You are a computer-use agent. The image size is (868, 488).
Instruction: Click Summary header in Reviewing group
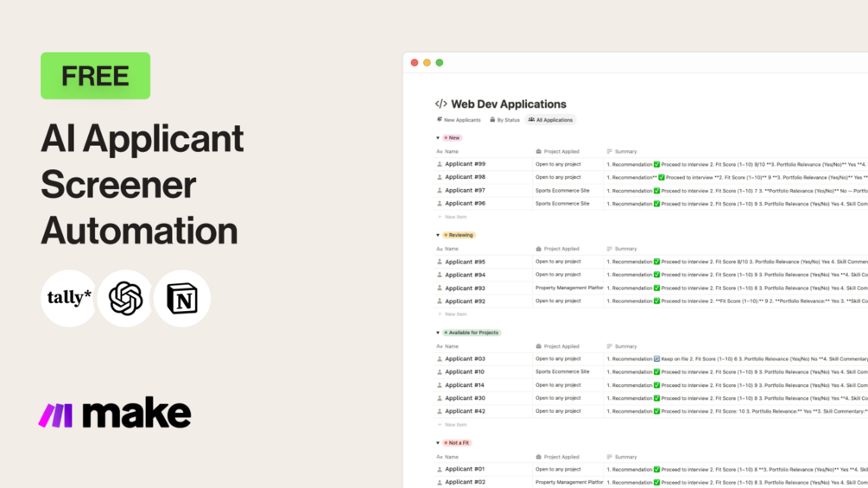click(x=622, y=249)
